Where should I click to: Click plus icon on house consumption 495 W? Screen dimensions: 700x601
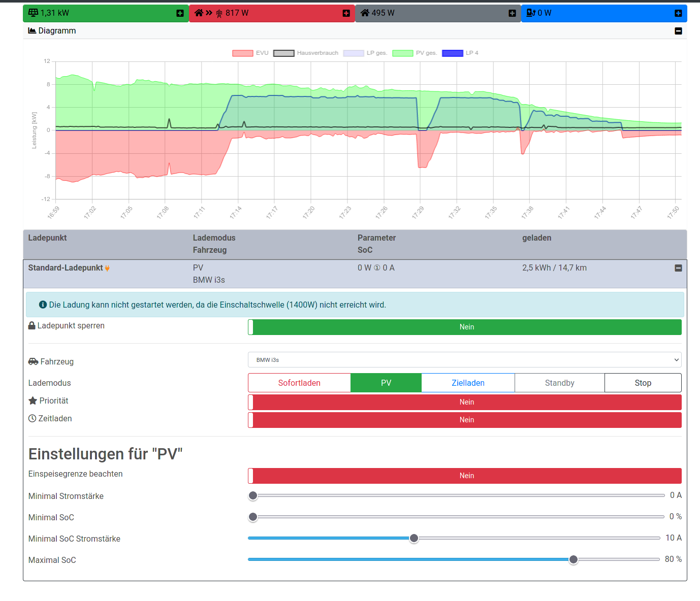(512, 13)
